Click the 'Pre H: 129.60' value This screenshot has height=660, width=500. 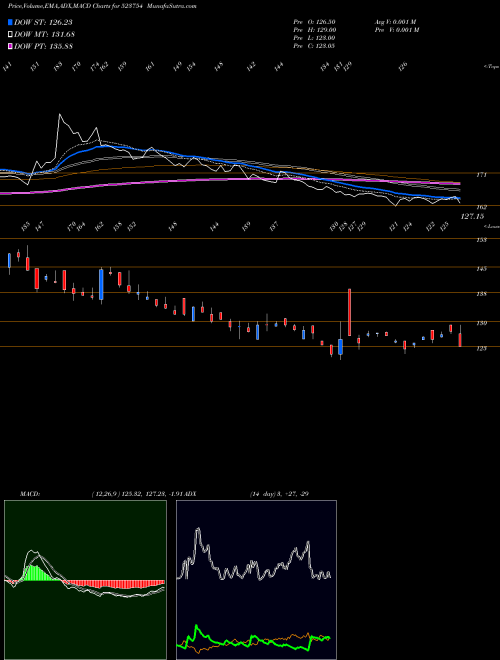click(x=314, y=30)
